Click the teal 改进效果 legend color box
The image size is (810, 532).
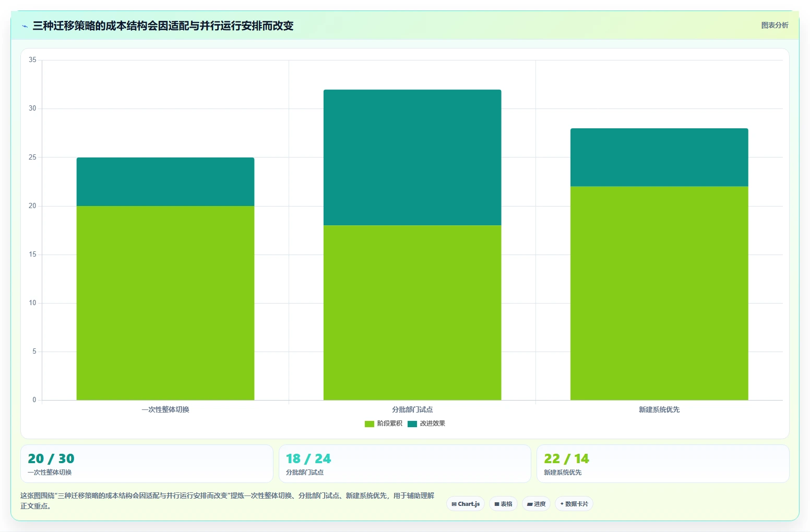coord(412,424)
